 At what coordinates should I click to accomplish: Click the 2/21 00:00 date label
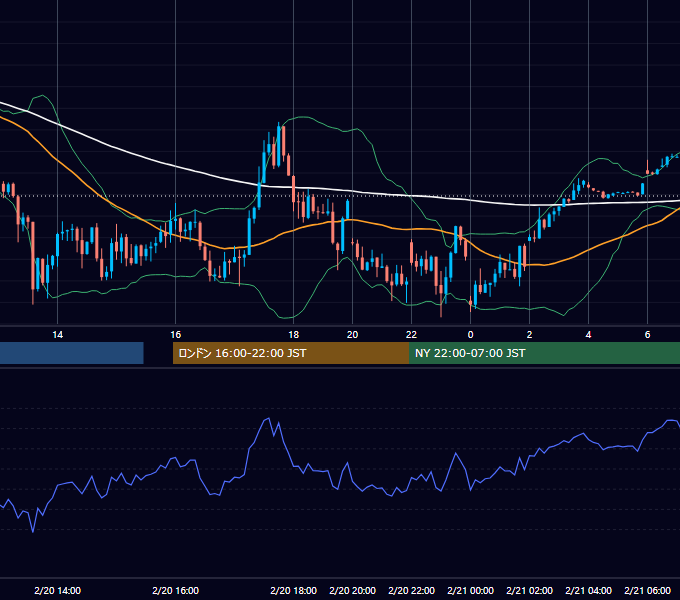coord(470,590)
